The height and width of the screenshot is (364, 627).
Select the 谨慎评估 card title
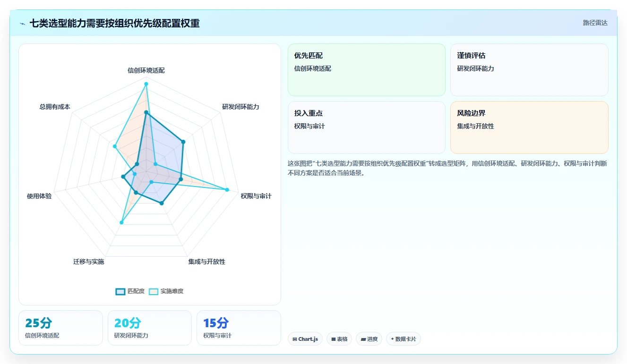point(471,56)
